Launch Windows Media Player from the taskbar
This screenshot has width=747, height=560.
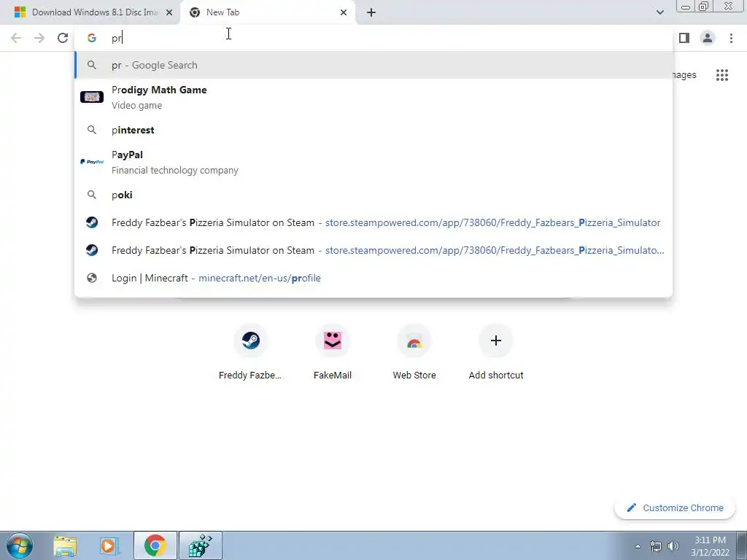pos(109,545)
